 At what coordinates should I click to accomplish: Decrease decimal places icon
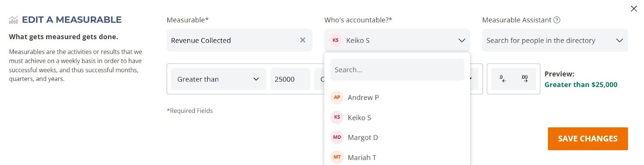[x=502, y=79]
